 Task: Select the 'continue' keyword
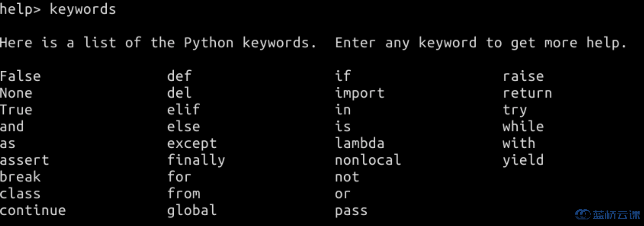click(x=33, y=210)
